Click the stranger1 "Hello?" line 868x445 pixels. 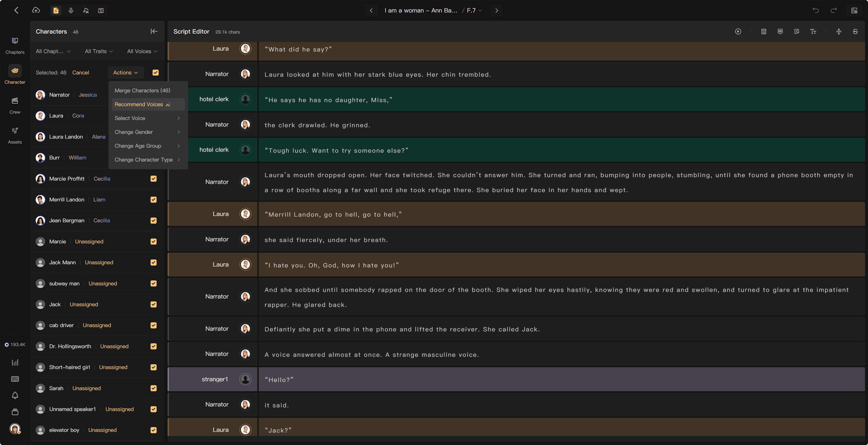tap(561, 380)
